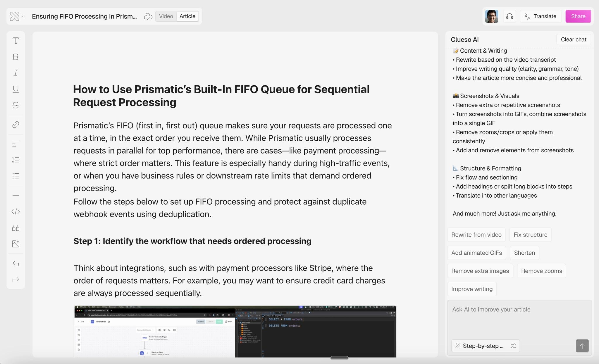Choose the Rewrite from video suggestion
This screenshot has width=599, height=364.
(476, 235)
